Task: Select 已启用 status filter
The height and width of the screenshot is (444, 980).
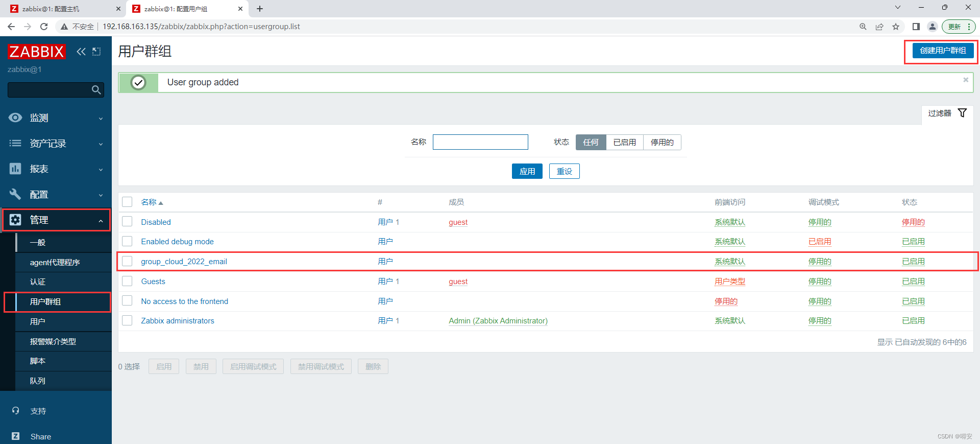Action: 625,142
